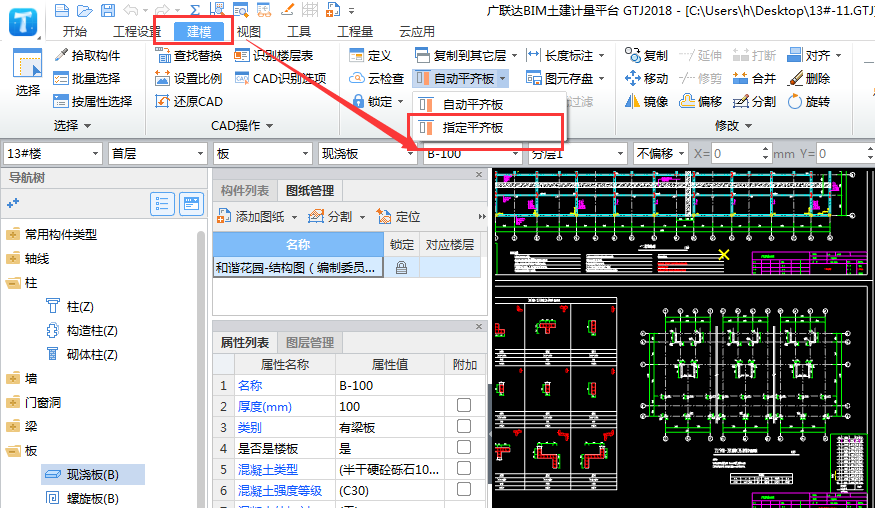This screenshot has width=875, height=508.
Task: Tick 附加 checkbox for 厚度(mm) row
Action: (x=464, y=405)
